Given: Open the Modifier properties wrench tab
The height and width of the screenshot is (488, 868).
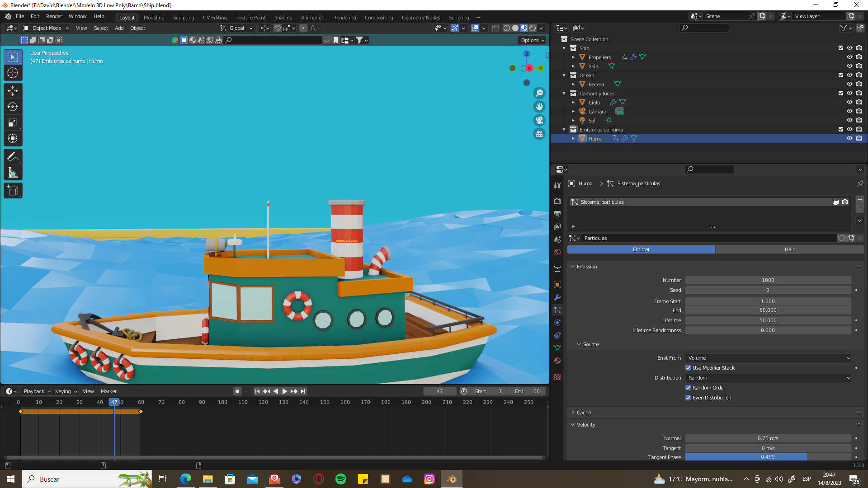Looking at the screenshot, I should pos(557,297).
